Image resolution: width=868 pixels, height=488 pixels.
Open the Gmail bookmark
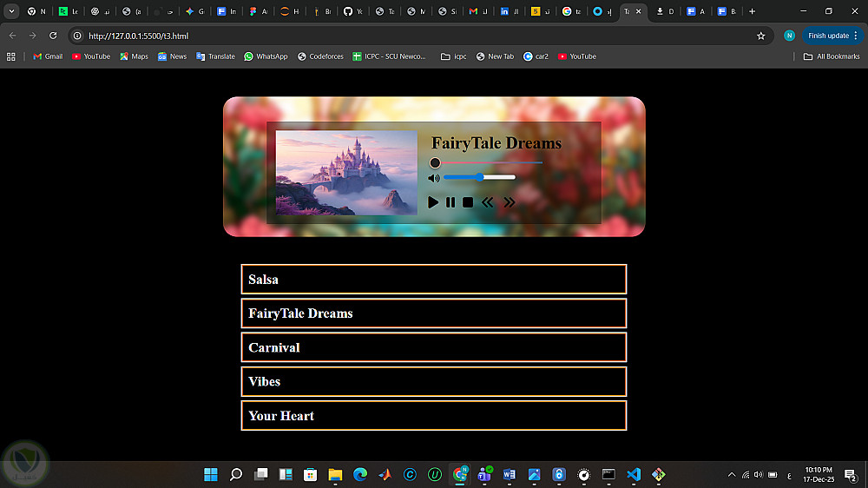(x=48, y=56)
